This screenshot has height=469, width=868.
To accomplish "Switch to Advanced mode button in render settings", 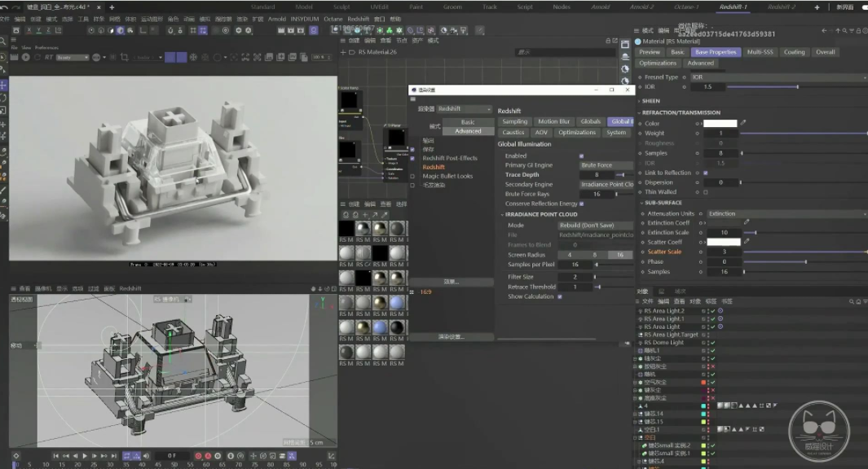I will (468, 131).
